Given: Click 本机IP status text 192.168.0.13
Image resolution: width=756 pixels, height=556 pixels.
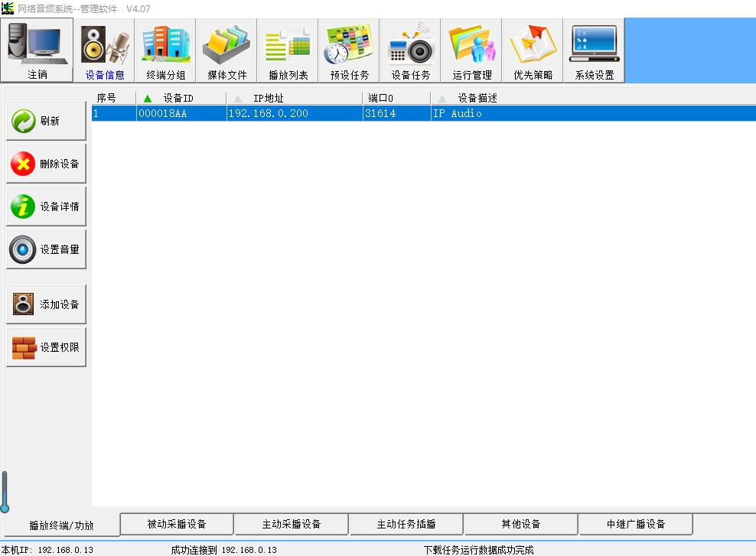Looking at the screenshot, I should (x=47, y=550).
